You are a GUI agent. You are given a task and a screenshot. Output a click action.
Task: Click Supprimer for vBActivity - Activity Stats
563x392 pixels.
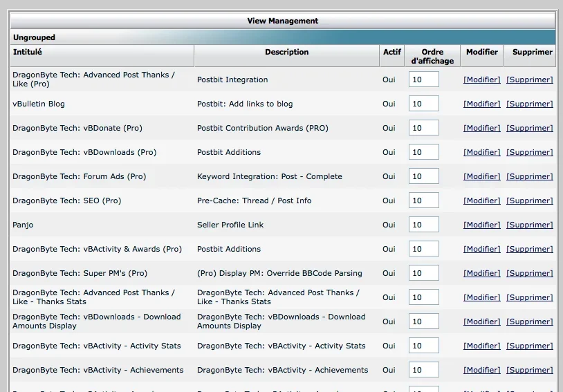(530, 346)
